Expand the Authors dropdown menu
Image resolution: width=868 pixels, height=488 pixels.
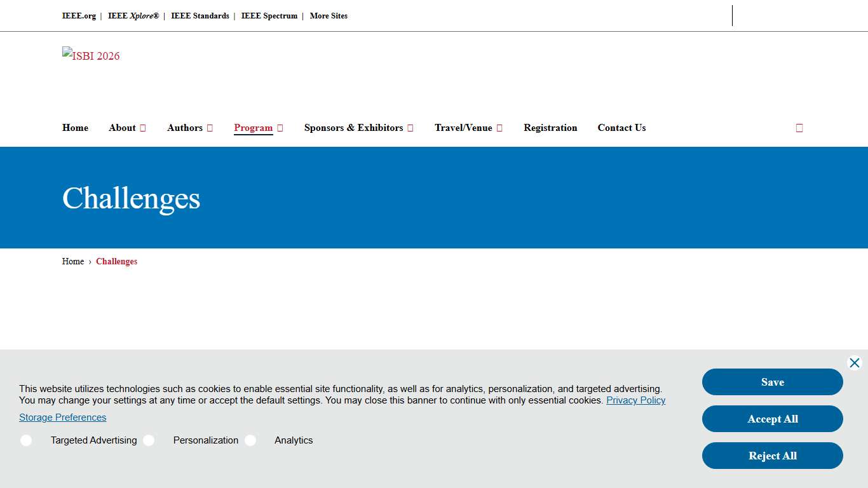189,128
